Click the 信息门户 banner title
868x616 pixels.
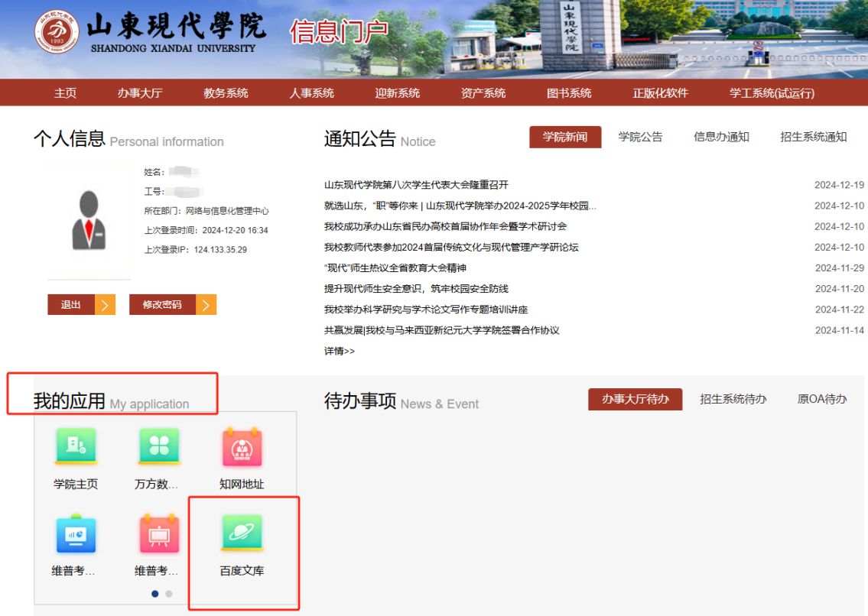coord(339,31)
